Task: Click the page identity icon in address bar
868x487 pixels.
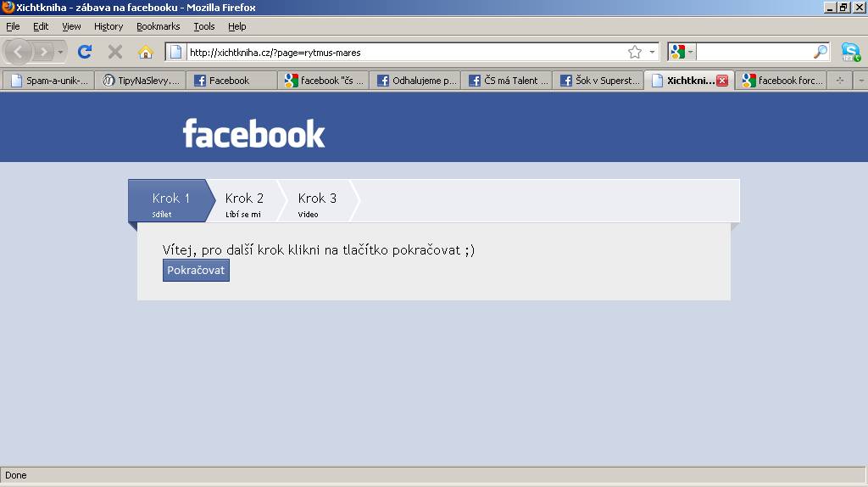Action: (x=175, y=52)
